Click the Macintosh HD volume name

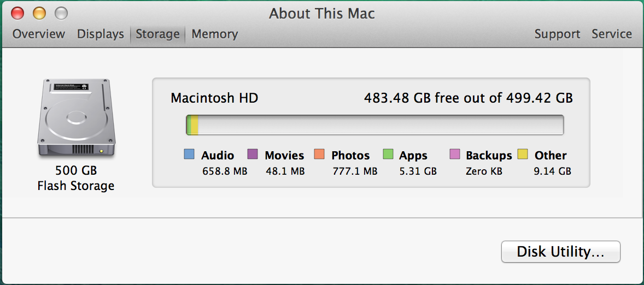point(214,98)
